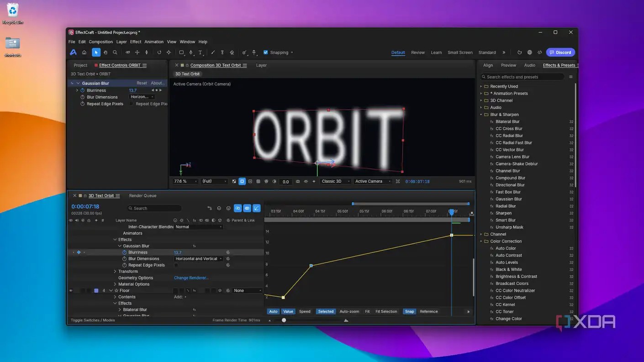Open the code brackets icon in top bar
Image resolution: width=644 pixels, height=362 pixels.
tap(540, 52)
